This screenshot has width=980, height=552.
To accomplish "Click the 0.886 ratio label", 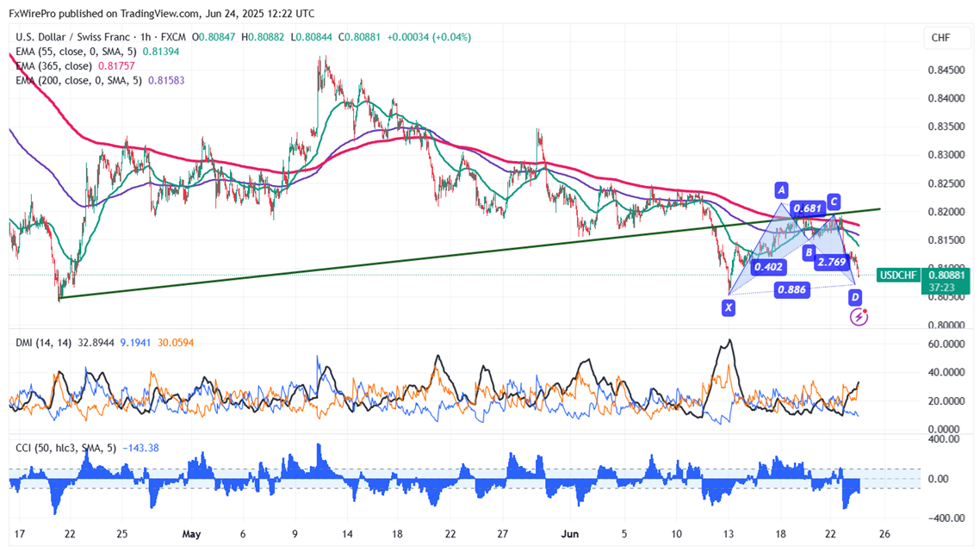I will (x=791, y=289).
